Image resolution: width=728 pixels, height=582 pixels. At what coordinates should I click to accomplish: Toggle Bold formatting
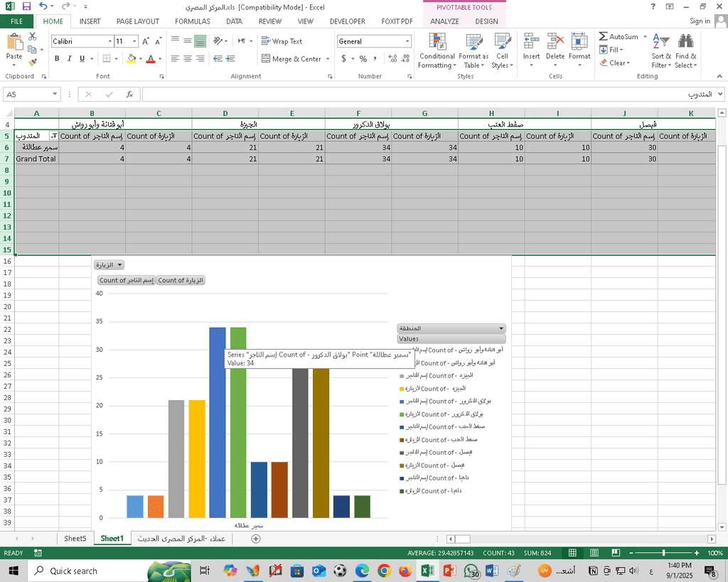[57, 59]
